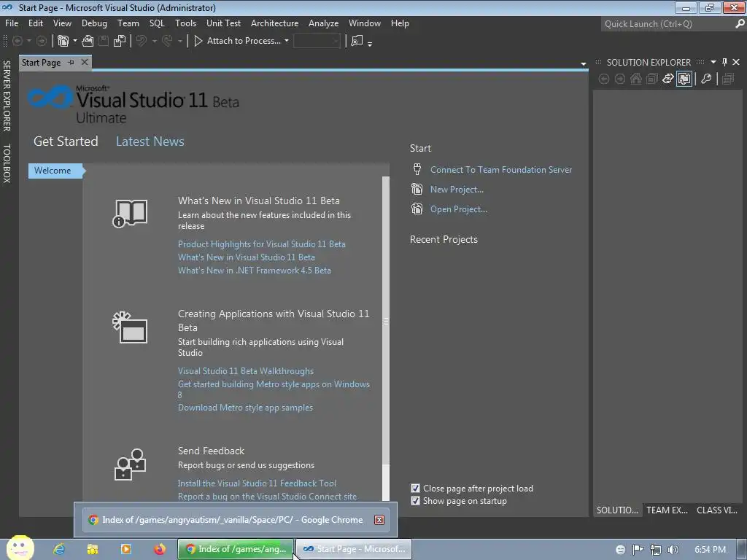Viewport: 747px width, 560px height.
Task: Uncheck Show page on startup
Action: 415,500
